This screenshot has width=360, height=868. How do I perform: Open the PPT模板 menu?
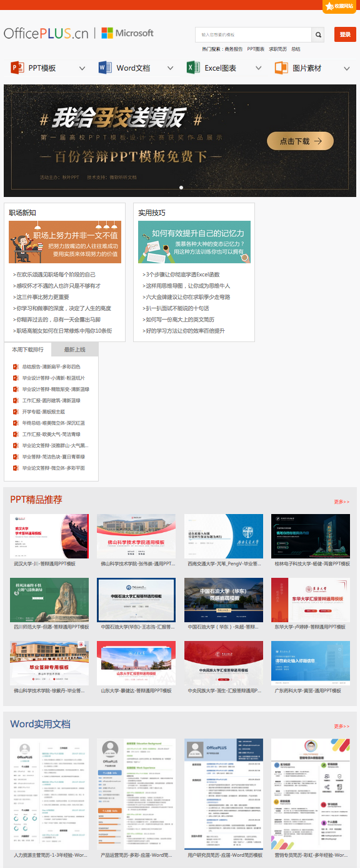pyautogui.click(x=42, y=68)
